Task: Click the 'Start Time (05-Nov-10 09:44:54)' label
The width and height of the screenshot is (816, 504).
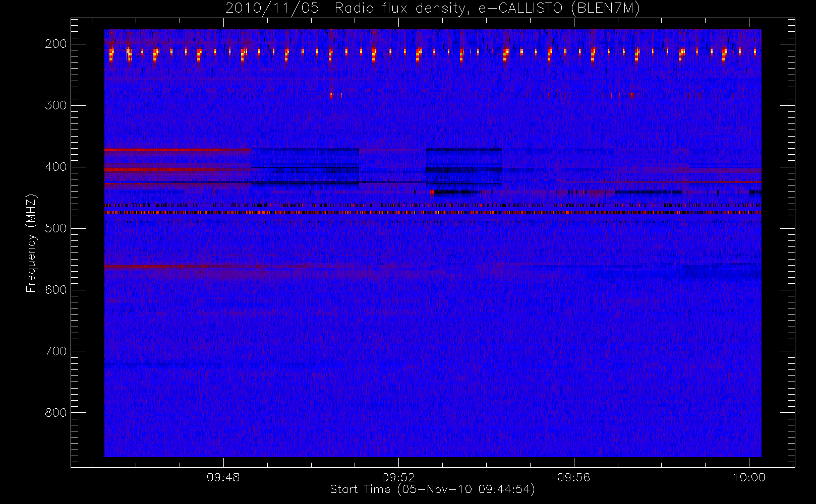Action: click(432, 489)
